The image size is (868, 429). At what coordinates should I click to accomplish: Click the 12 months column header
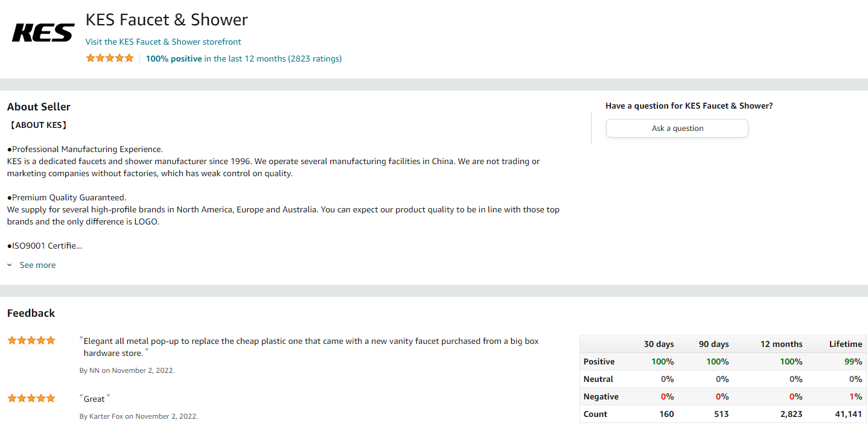781,344
